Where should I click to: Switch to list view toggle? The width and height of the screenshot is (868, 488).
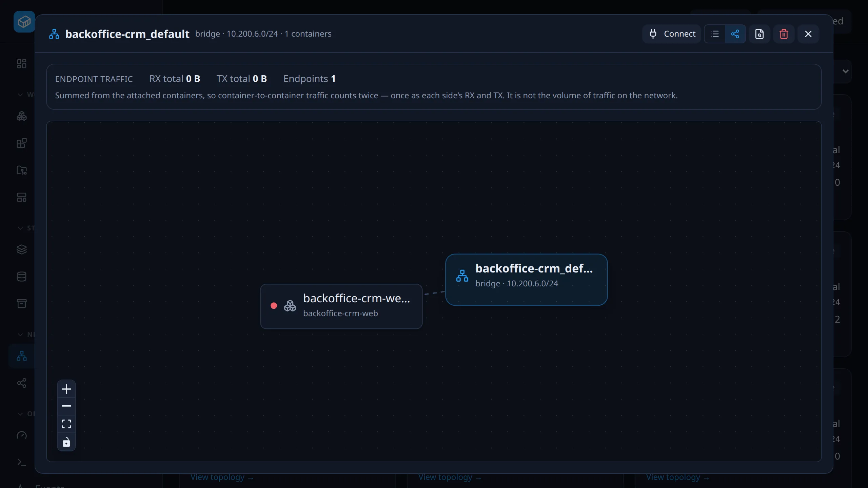point(715,34)
